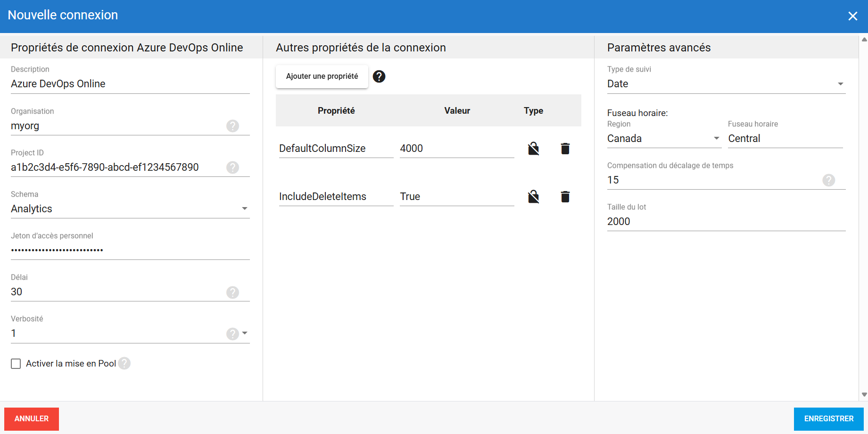868x434 pixels.
Task: Click the Ajouter une propriété button
Action: pos(322,76)
